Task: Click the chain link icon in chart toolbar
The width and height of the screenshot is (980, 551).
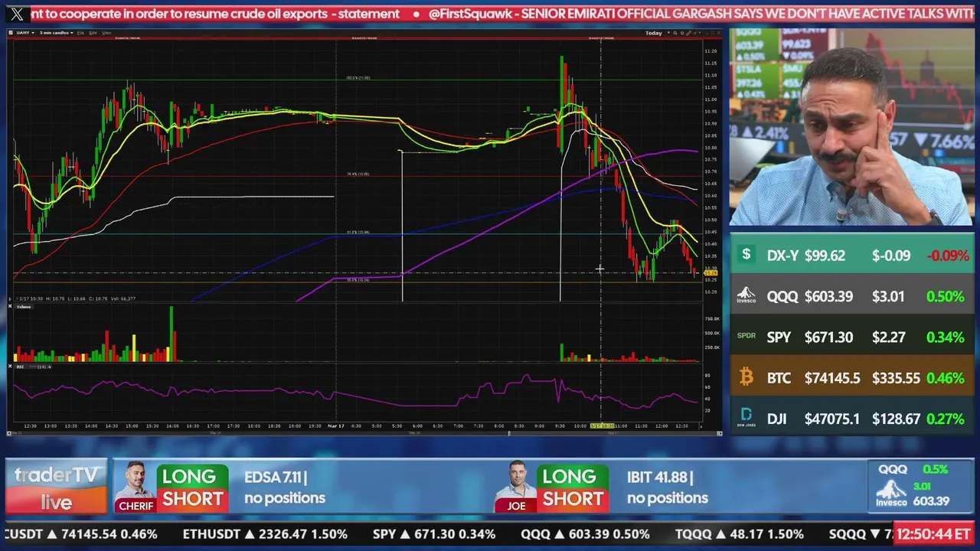Action: pos(689,33)
